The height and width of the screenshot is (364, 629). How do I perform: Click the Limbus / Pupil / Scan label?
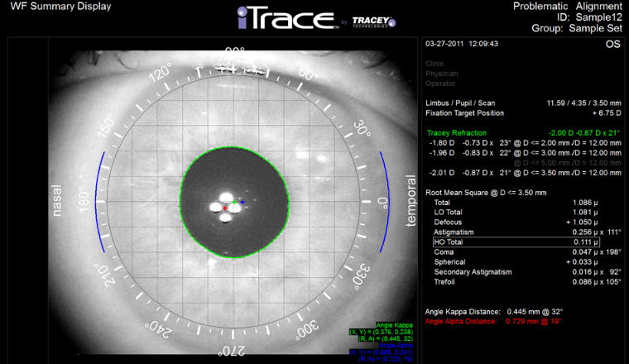pos(460,103)
